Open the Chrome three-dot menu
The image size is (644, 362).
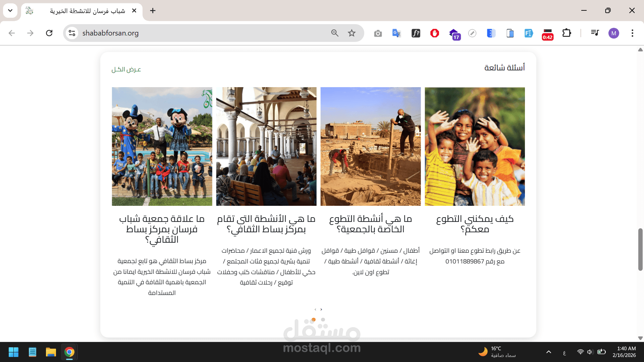632,33
